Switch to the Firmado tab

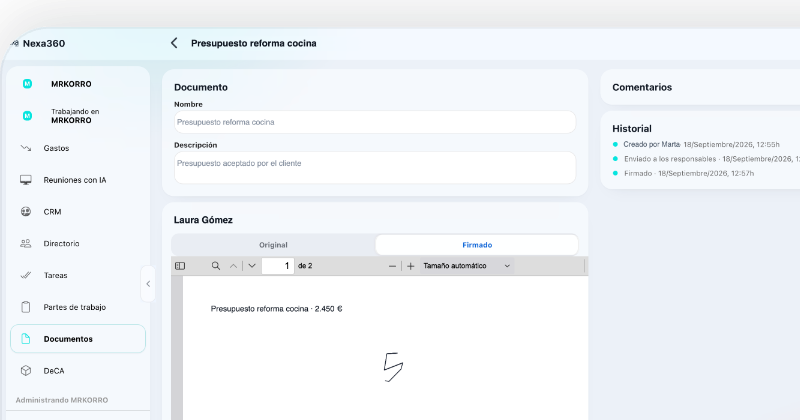[x=477, y=245]
